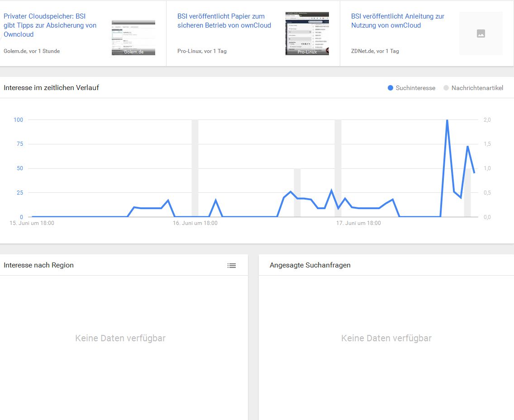Click the 2,0 value on the right axis
514x420 pixels.
click(x=487, y=119)
